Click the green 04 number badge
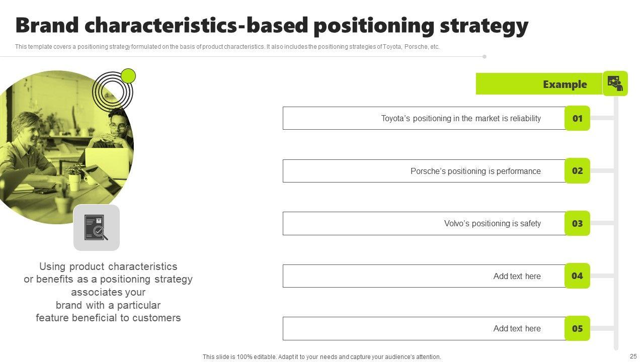 pos(577,276)
